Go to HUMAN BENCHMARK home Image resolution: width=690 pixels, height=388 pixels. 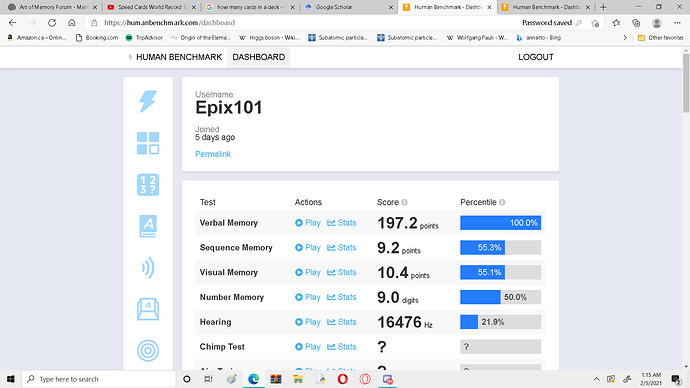[x=175, y=57]
